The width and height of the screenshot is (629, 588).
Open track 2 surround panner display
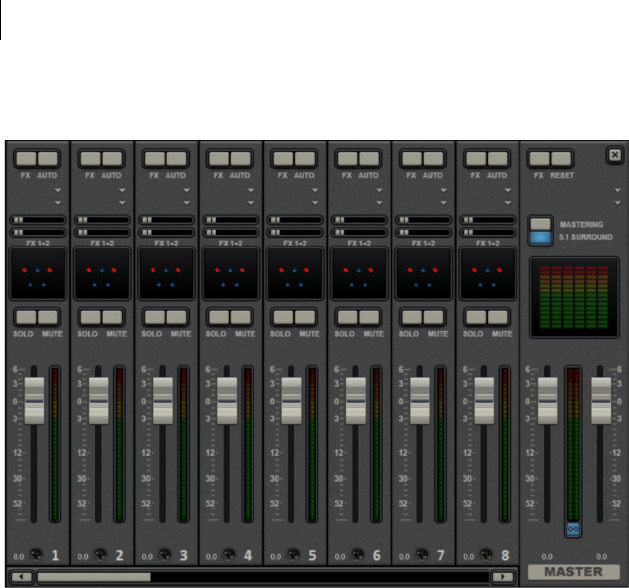102,274
